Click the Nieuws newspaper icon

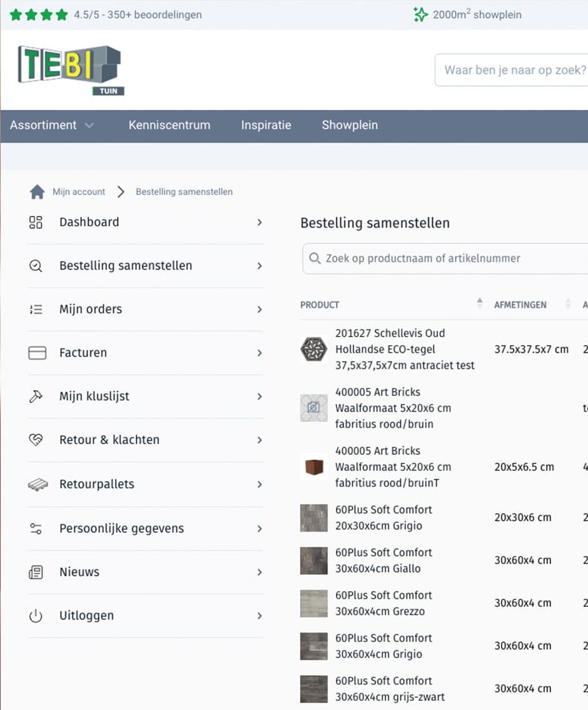[36, 572]
